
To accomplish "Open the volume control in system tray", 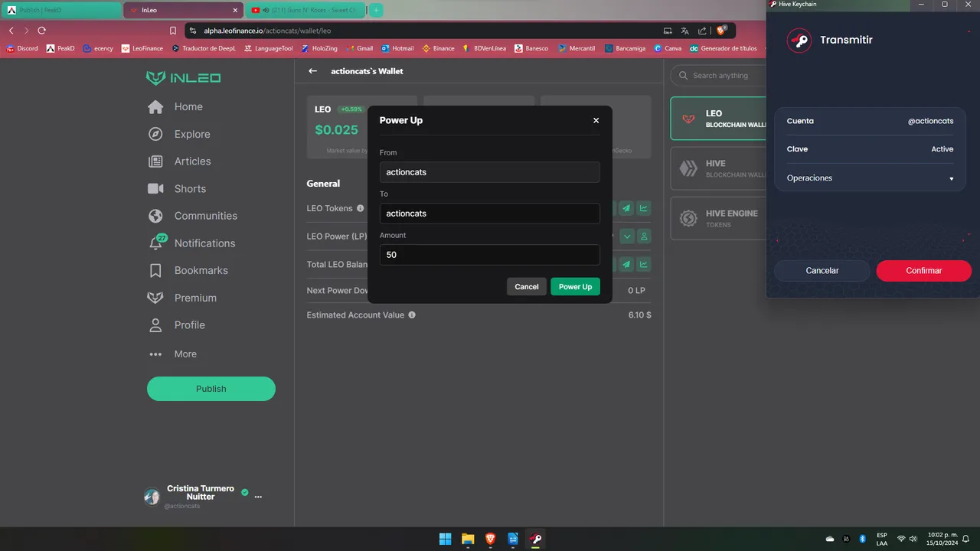I will point(913,539).
